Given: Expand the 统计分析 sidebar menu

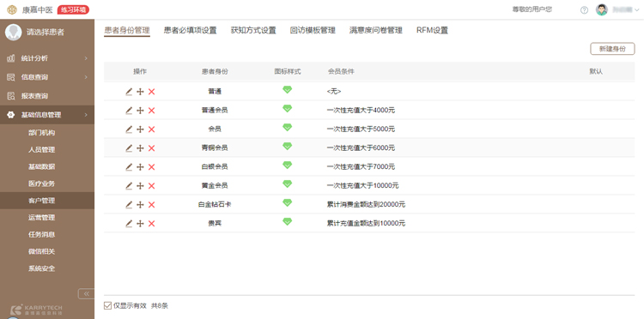Looking at the screenshot, I should [x=47, y=58].
